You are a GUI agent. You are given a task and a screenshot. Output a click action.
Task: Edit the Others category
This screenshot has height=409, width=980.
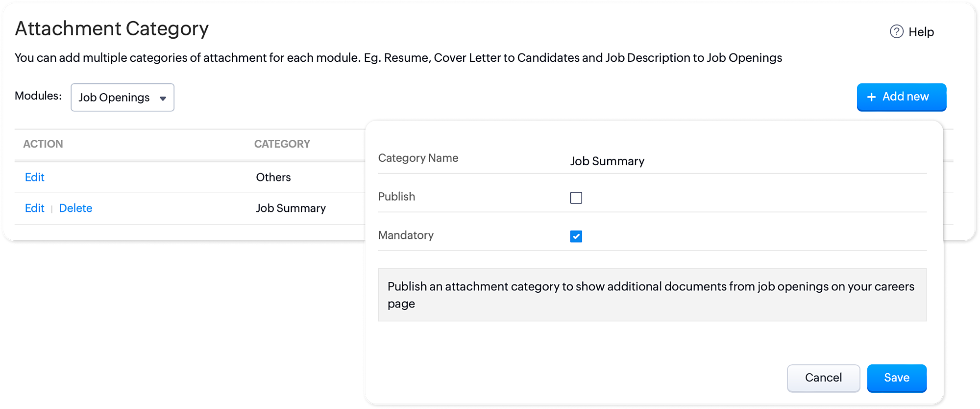[34, 177]
